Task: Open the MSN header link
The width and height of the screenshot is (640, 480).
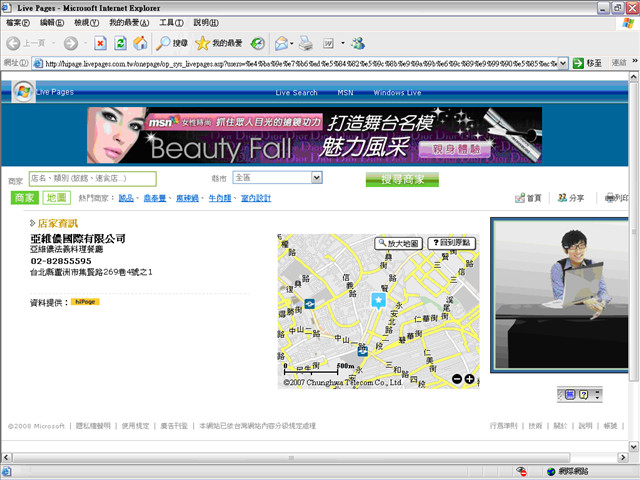Action: coord(345,93)
